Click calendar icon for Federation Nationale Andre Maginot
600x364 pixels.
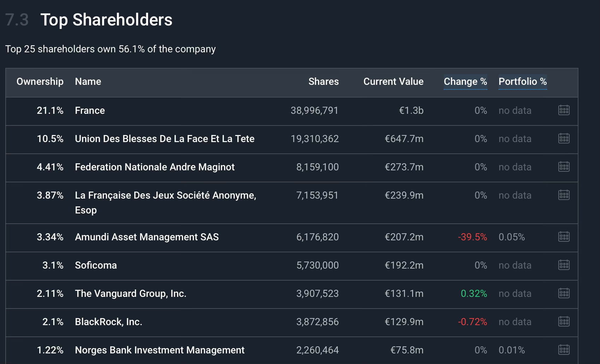pos(564,167)
